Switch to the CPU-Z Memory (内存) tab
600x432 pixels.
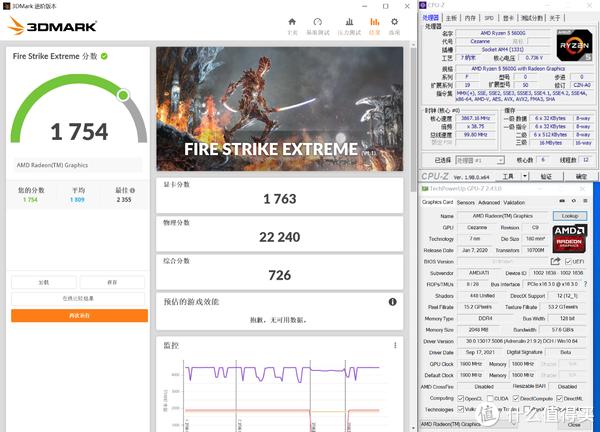tap(470, 18)
